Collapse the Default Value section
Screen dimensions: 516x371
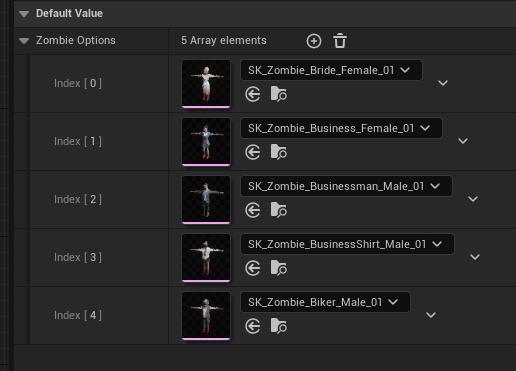click(x=24, y=14)
